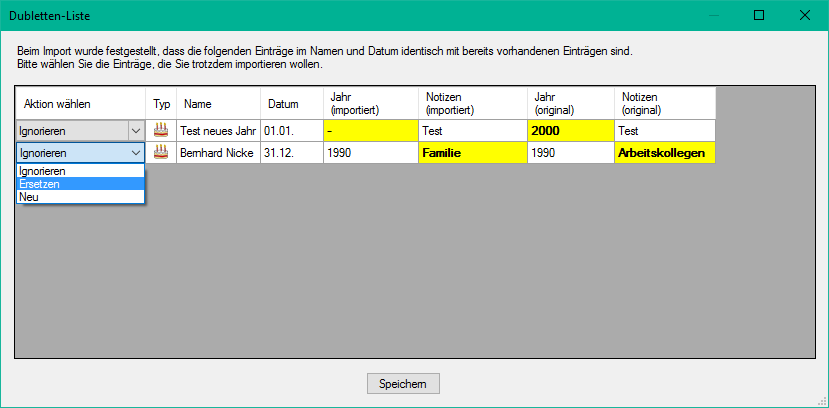Image resolution: width=829 pixels, height=408 pixels.
Task: Open the action dropdown for Test neues Jahr
Action: pyautogui.click(x=136, y=131)
